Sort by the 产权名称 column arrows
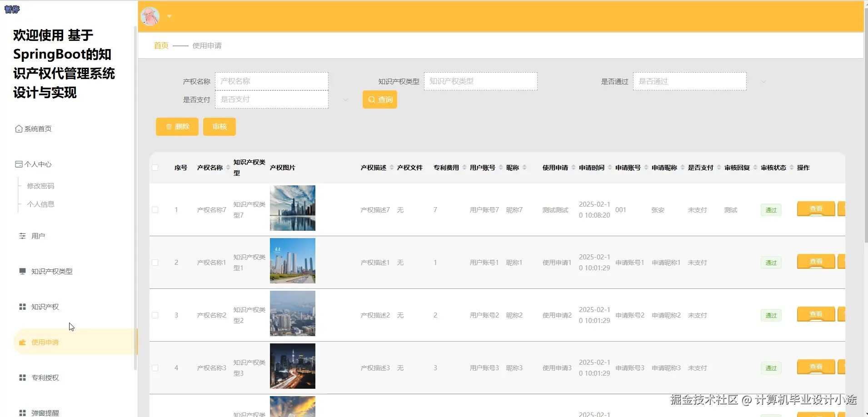The height and width of the screenshot is (417, 868). (228, 168)
